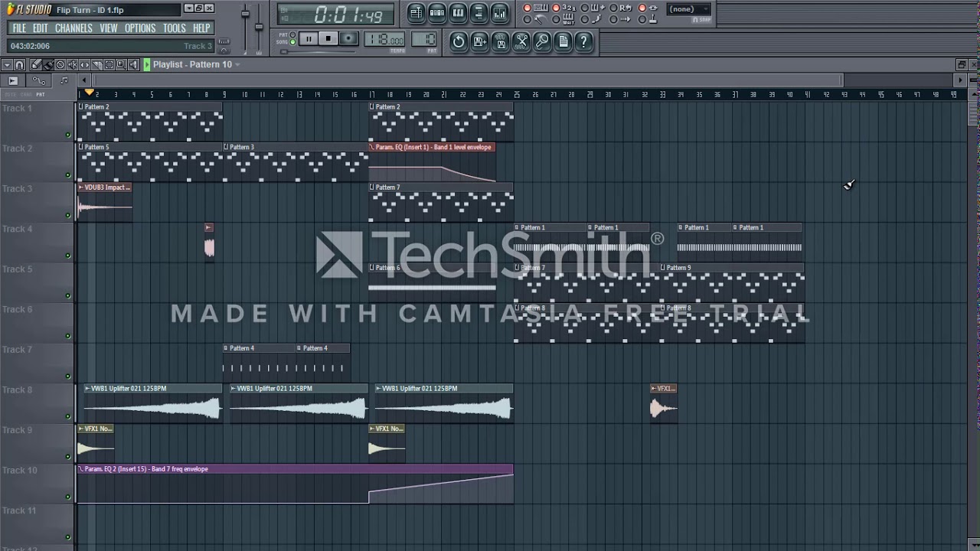Open the Step Sequencer window icon
980x551 pixels.
tap(437, 13)
